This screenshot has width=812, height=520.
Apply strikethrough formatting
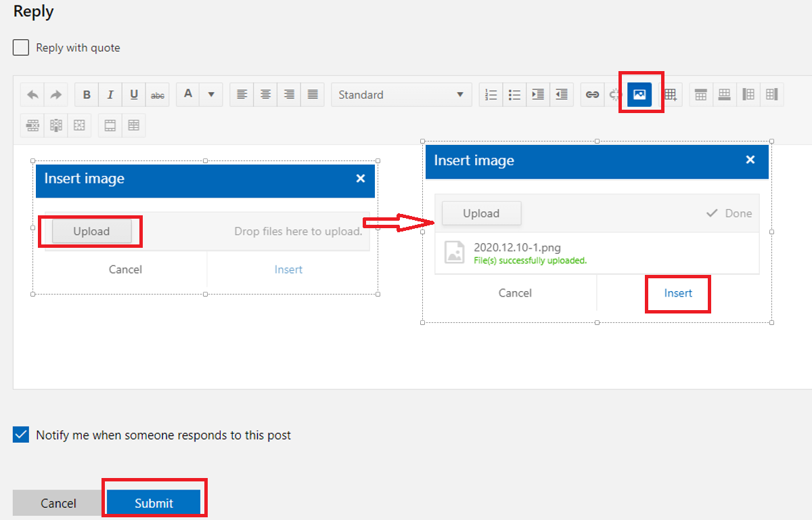tap(158, 95)
